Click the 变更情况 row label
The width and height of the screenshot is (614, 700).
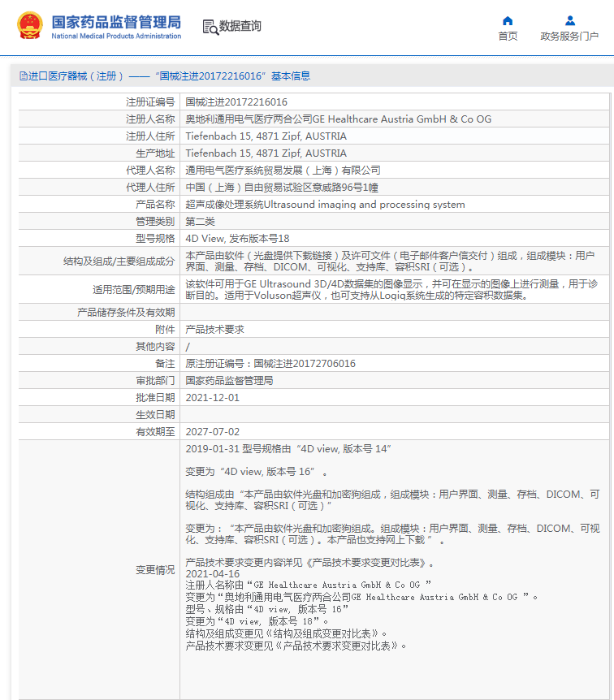point(155,570)
